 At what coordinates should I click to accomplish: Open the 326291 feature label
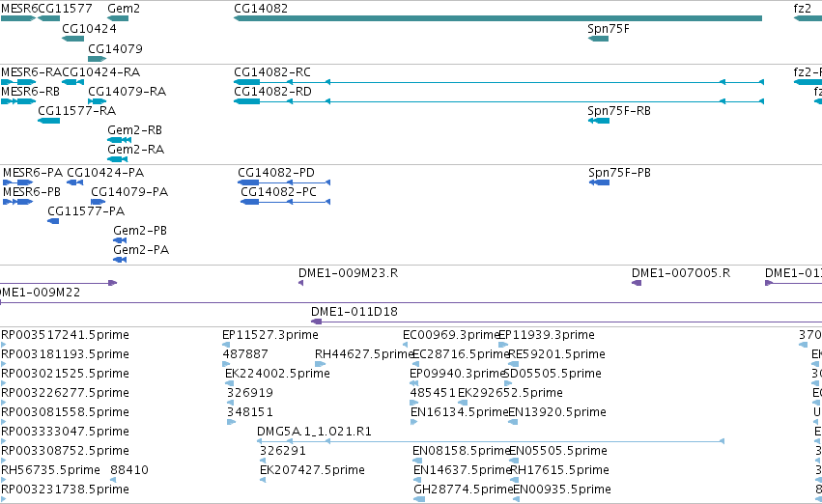tap(283, 451)
